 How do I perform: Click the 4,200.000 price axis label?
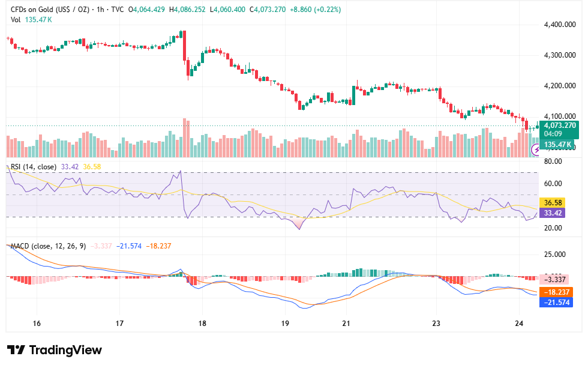click(x=560, y=86)
